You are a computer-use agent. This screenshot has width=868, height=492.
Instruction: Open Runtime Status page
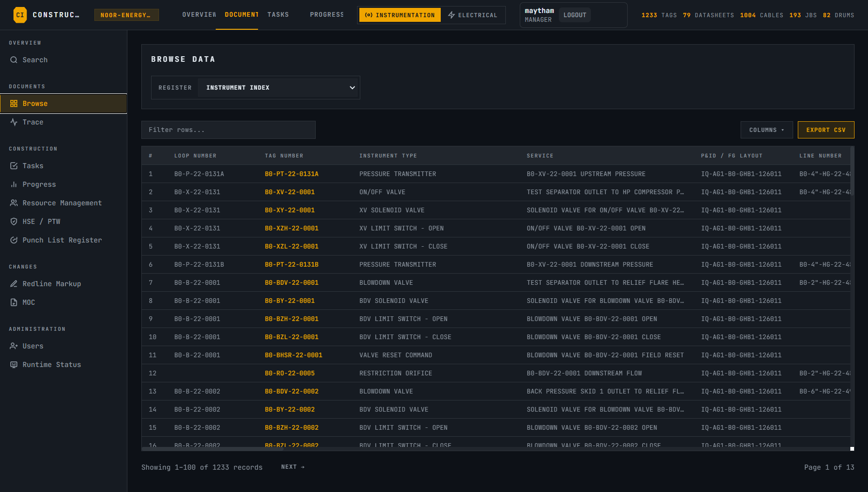click(x=64, y=365)
